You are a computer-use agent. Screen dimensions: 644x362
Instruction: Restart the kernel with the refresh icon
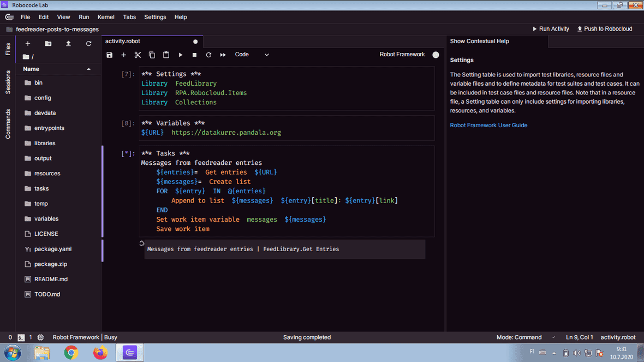point(208,55)
